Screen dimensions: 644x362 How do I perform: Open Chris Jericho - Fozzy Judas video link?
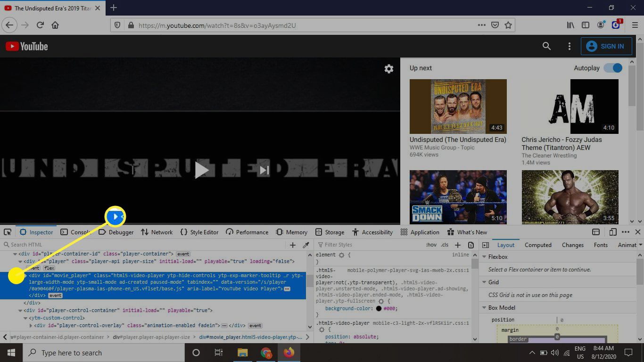point(561,143)
